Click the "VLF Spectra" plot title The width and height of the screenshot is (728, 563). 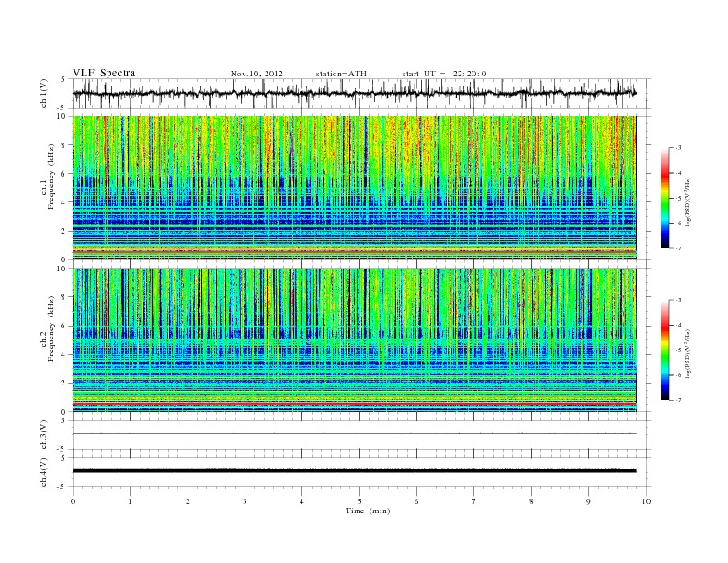104,73
